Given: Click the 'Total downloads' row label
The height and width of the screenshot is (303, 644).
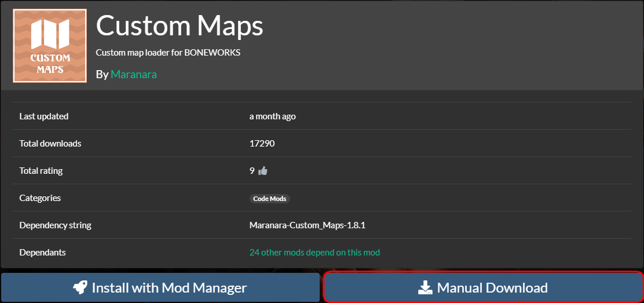Looking at the screenshot, I should pos(50,144).
